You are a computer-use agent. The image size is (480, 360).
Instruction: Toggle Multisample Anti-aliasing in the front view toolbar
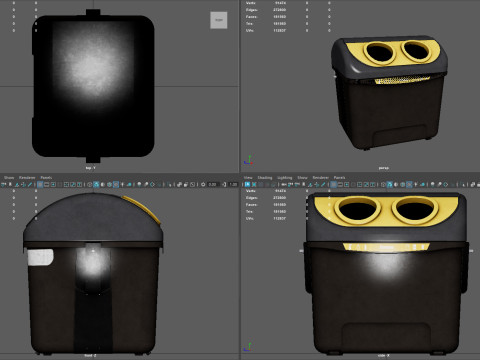152,184
